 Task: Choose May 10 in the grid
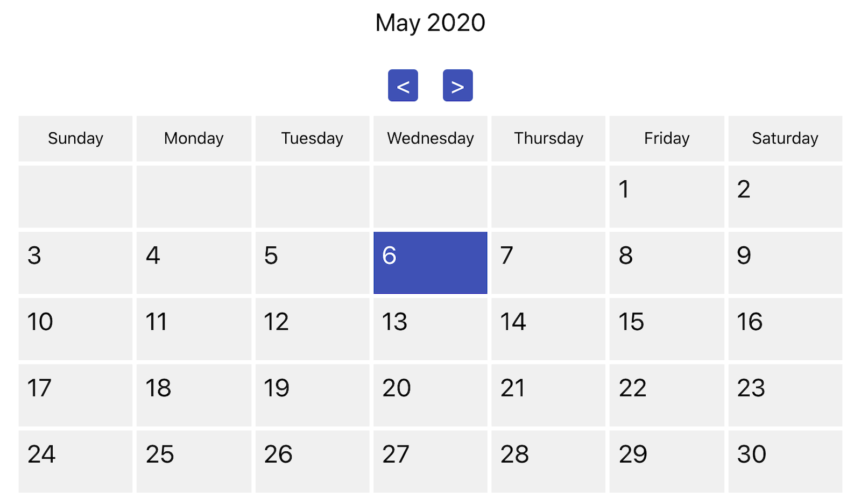(x=75, y=329)
